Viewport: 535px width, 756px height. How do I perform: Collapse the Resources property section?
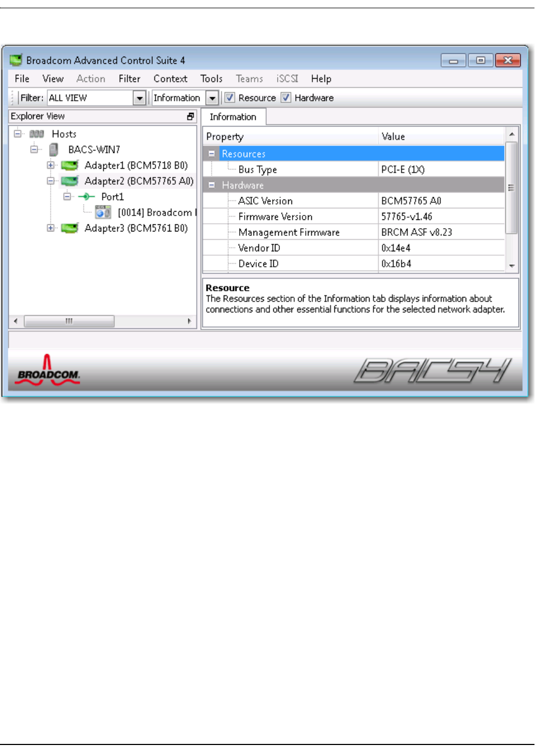coord(212,154)
